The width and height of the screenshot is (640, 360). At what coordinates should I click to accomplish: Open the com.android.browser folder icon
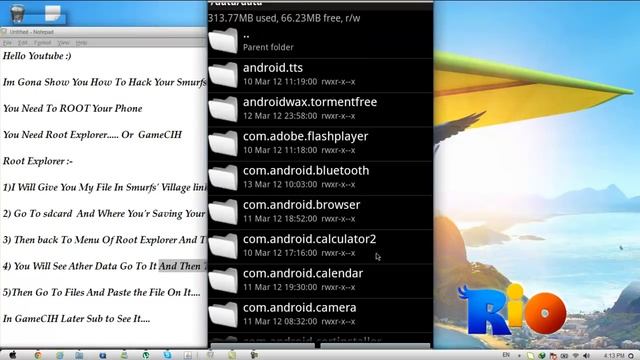coord(223,212)
